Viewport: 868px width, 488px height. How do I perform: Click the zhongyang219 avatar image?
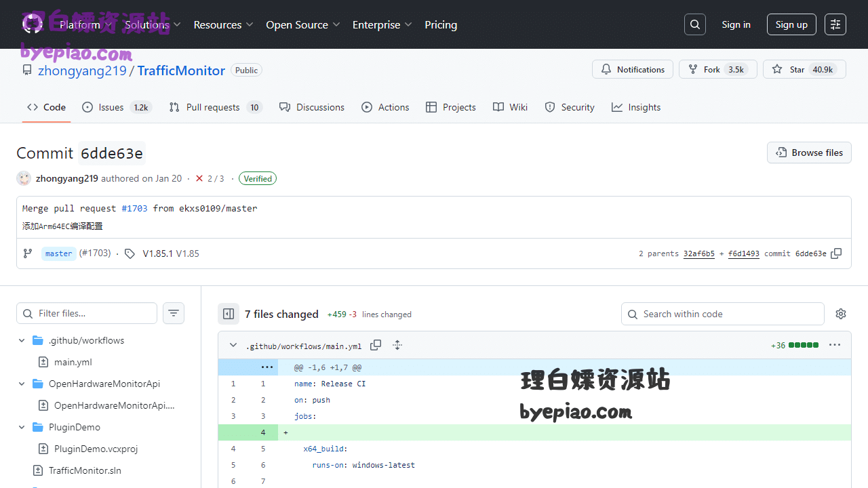point(24,178)
